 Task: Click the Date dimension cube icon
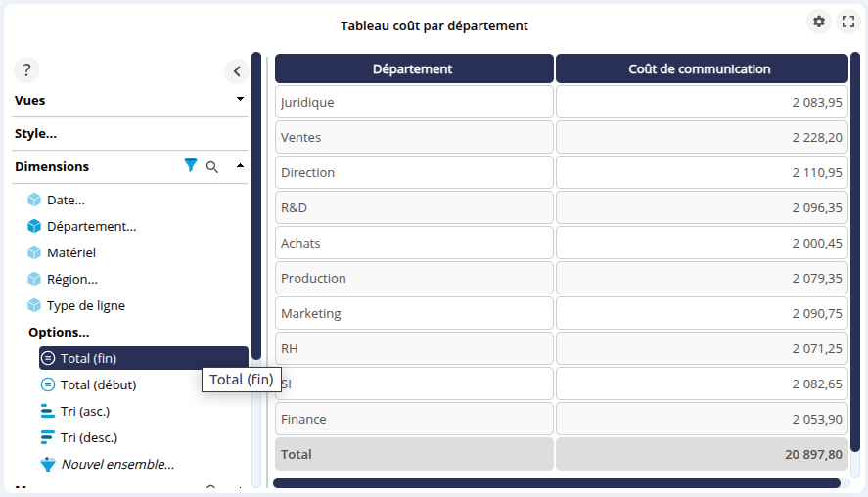click(34, 200)
